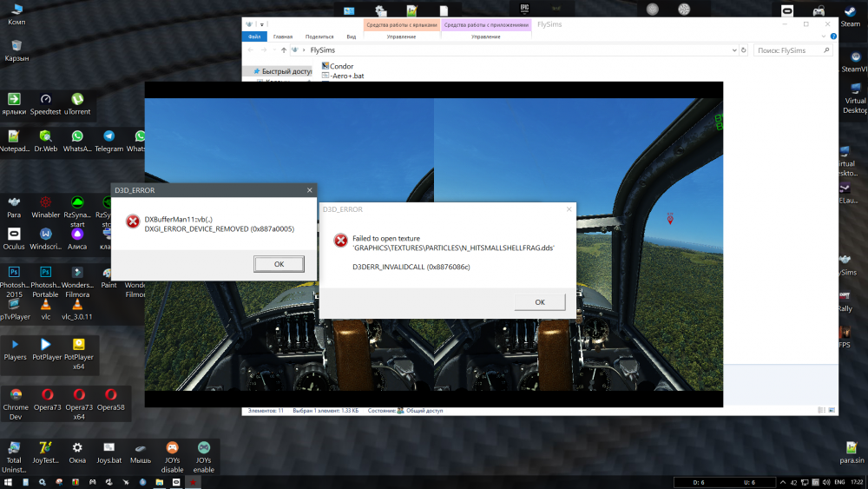Click the red star taskbar app icon
The width and height of the screenshot is (868, 489).
tap(193, 482)
